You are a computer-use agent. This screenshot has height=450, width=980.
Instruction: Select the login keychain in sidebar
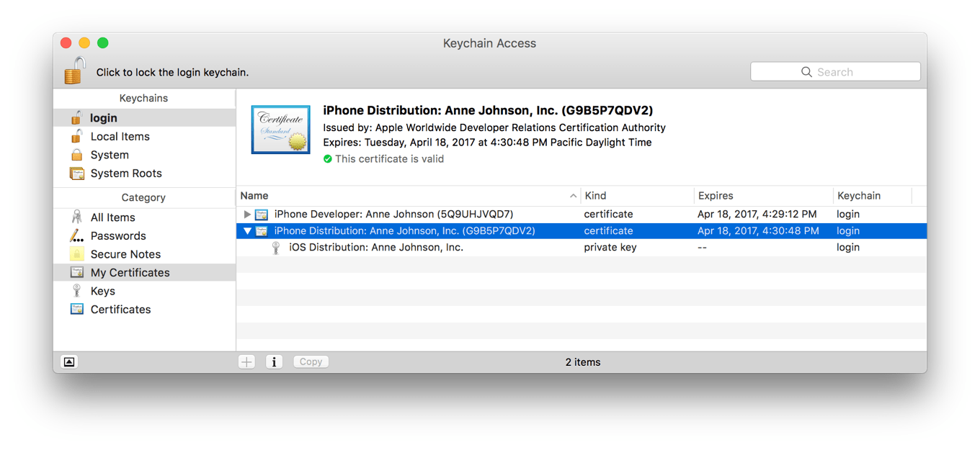104,118
